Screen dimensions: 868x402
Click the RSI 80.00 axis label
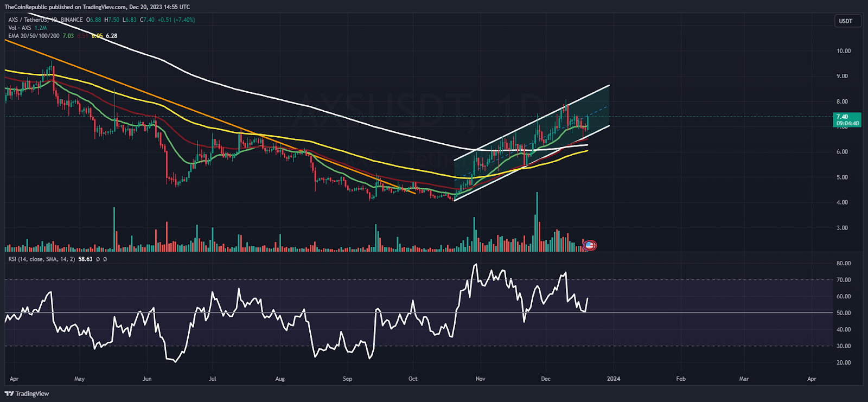click(x=844, y=264)
